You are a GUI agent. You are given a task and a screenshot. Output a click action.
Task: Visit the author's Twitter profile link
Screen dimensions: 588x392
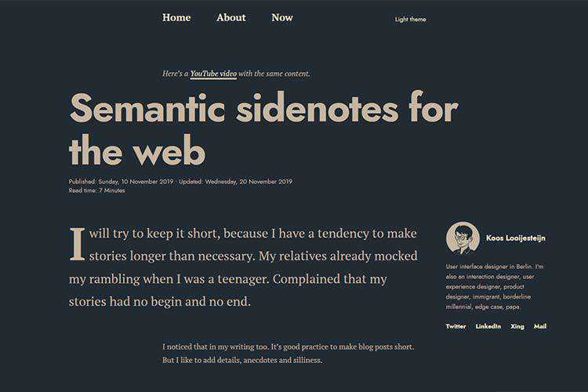tap(456, 326)
